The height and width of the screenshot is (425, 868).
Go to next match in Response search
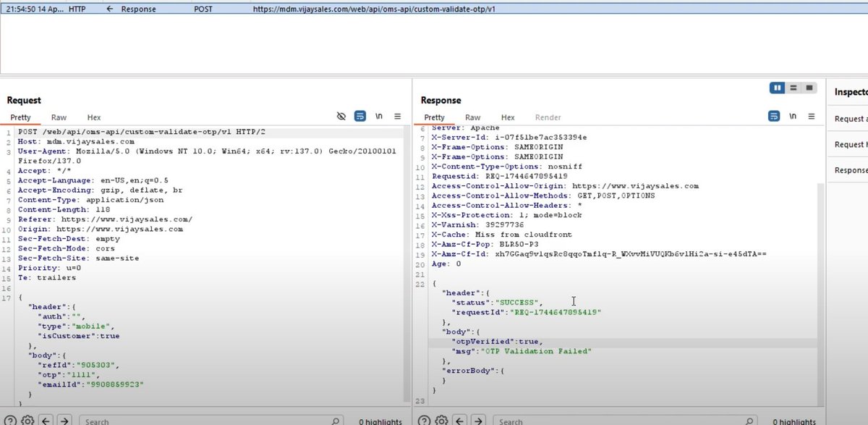(x=477, y=421)
